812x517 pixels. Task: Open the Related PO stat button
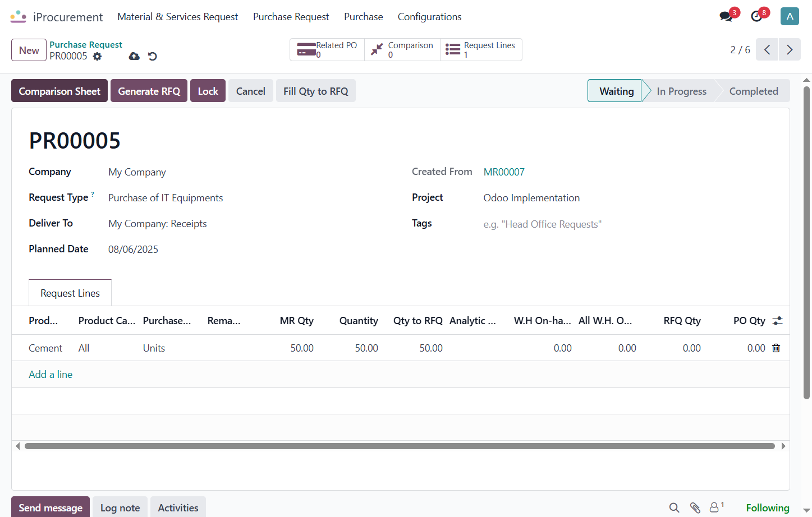point(327,49)
